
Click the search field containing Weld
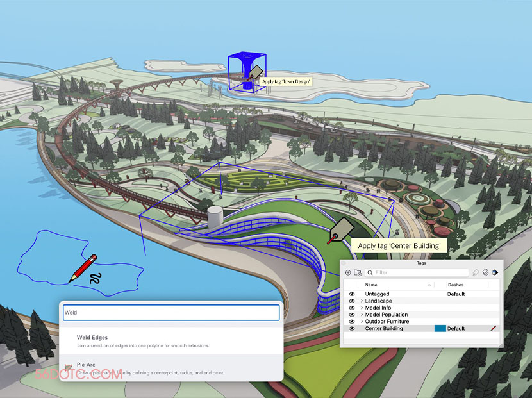point(170,313)
